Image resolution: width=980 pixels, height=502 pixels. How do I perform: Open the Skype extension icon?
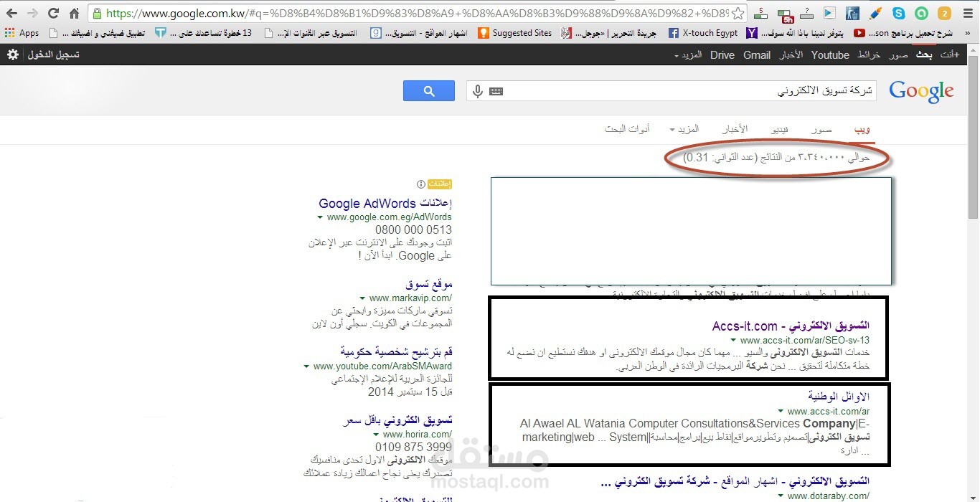(898, 12)
